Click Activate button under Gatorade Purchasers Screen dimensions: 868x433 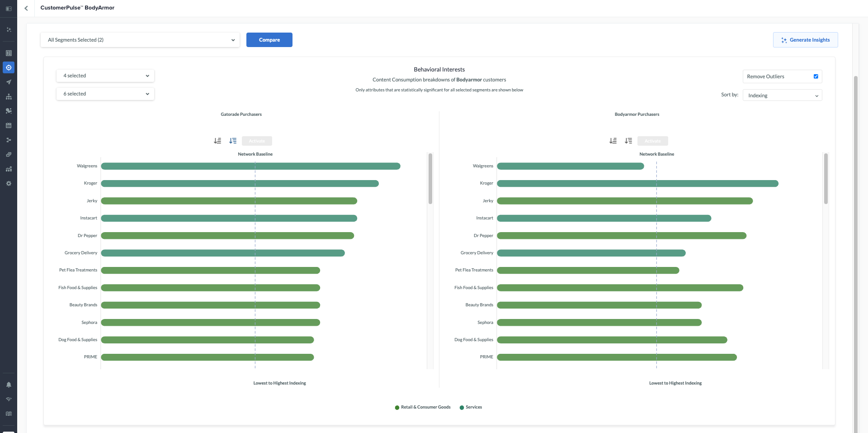(257, 141)
